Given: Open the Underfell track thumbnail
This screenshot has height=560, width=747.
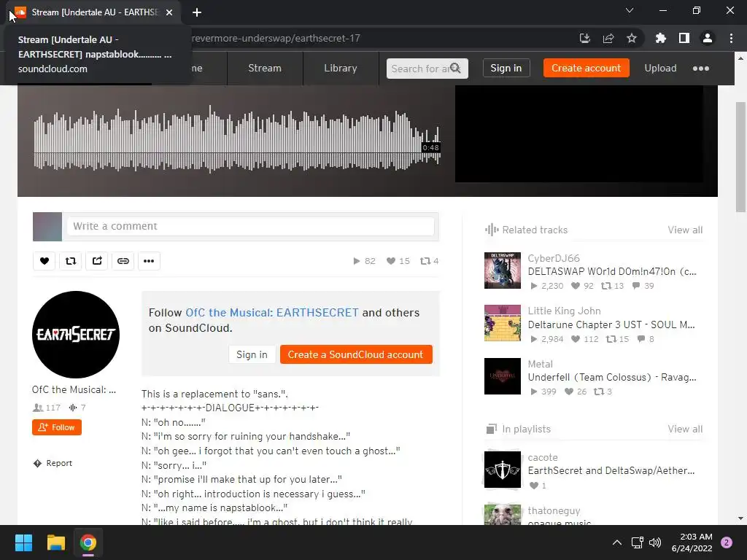Looking at the screenshot, I should [x=503, y=376].
